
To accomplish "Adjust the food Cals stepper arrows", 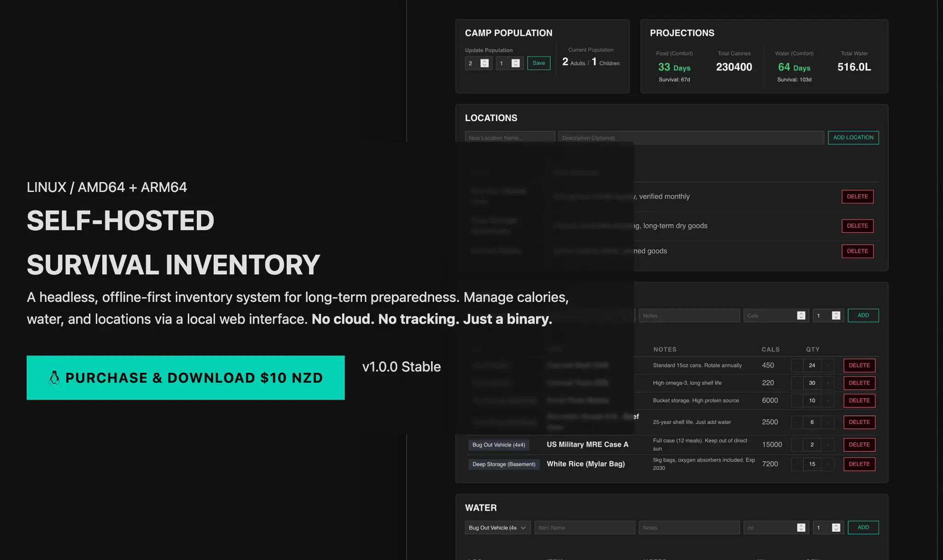I will coord(801,315).
